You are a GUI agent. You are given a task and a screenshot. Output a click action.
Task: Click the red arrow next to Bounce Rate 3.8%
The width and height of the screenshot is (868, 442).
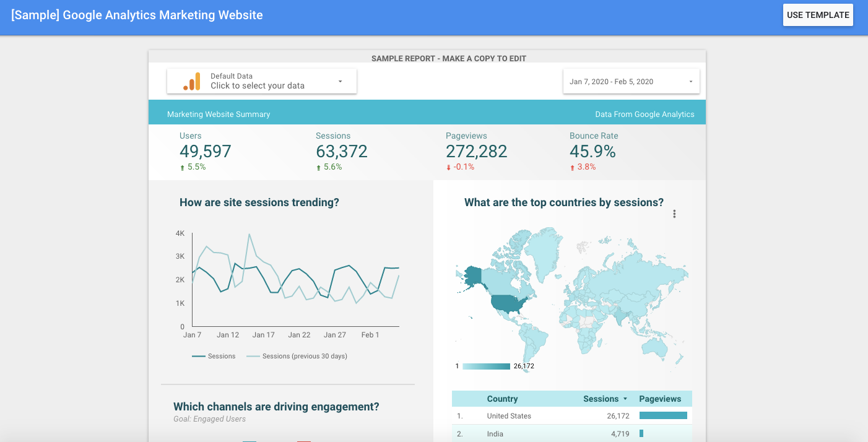[573, 167]
